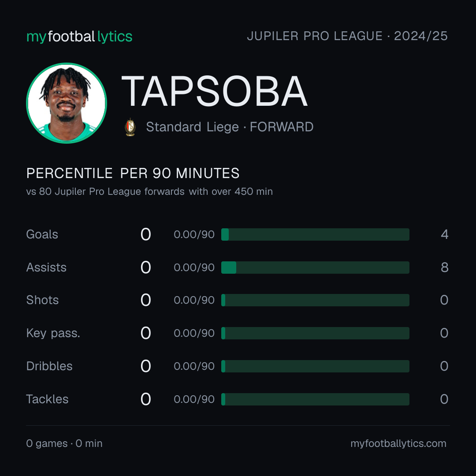
Task: Click the Assists percentile value 8
Action: tap(445, 268)
